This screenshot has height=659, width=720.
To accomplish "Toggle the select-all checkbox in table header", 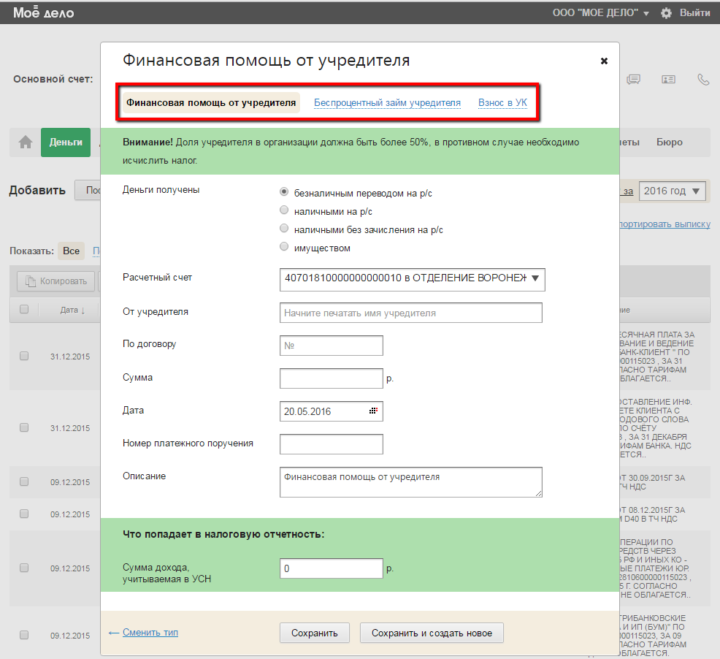I will pyautogui.click(x=24, y=310).
